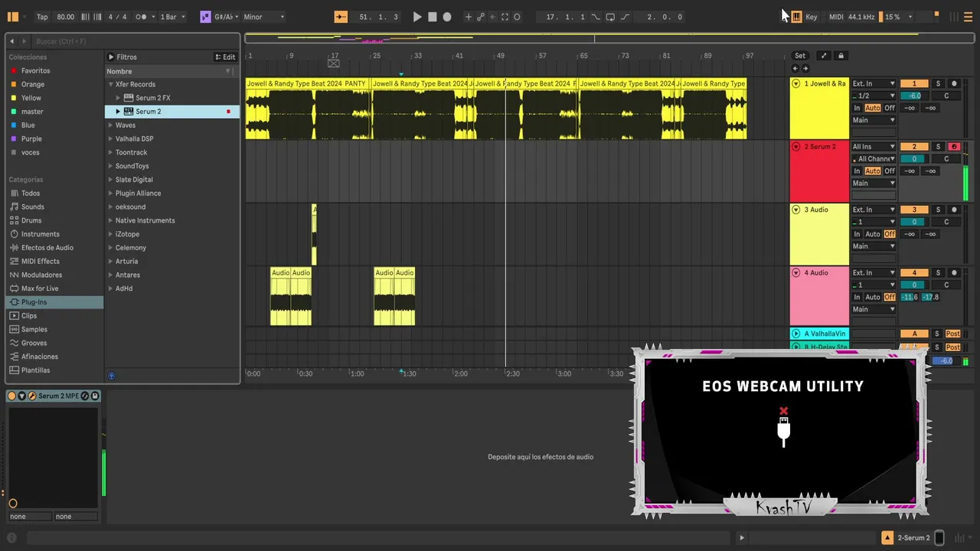The width and height of the screenshot is (980, 551).
Task: Fold track 2 Serum 2
Action: [795, 146]
